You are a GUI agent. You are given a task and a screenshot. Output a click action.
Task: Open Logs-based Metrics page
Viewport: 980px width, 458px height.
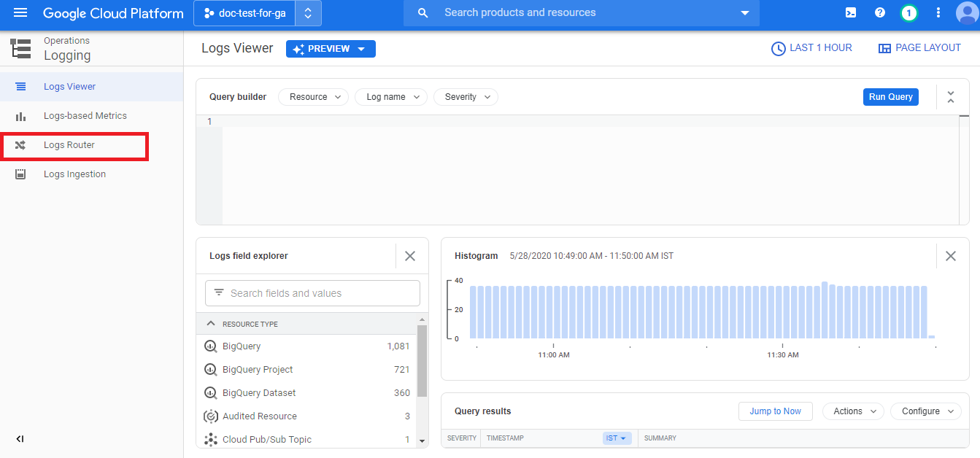pyautogui.click(x=85, y=116)
